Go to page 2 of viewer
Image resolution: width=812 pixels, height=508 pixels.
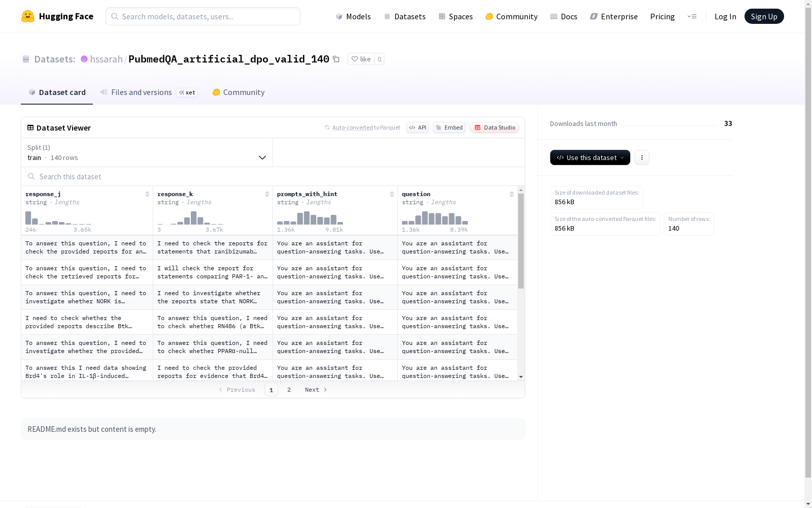coord(289,390)
